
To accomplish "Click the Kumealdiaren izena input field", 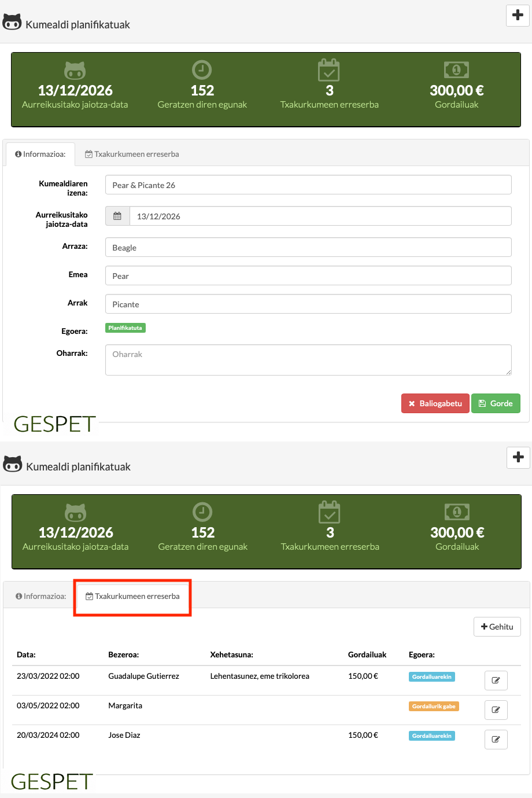I will coord(308,185).
